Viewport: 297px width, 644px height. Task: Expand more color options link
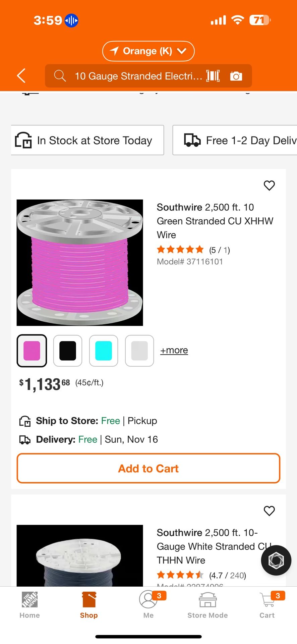pyautogui.click(x=174, y=350)
